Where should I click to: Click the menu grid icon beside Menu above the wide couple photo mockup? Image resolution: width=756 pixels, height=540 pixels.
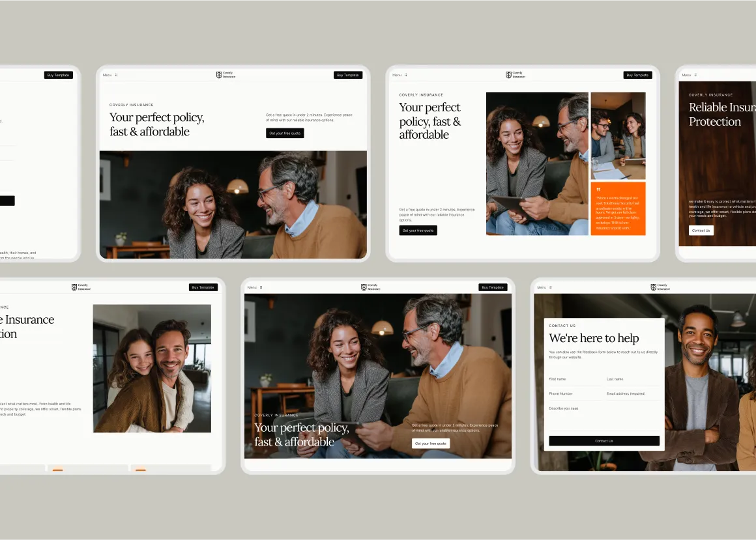point(116,75)
